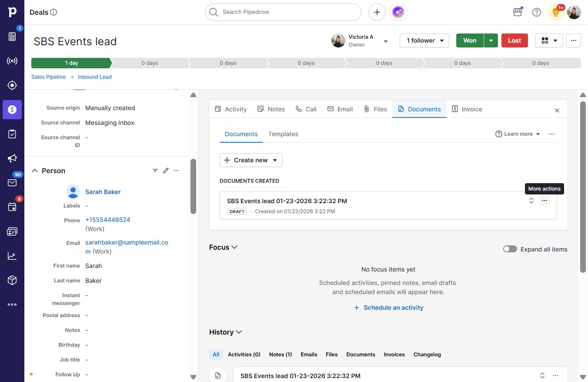Open the Inbound Lead stage link
The height and width of the screenshot is (382, 588).
[x=95, y=77]
